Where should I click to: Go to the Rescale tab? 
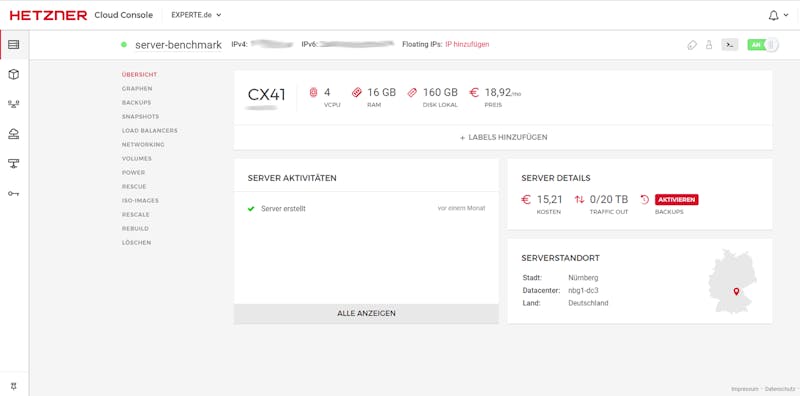135,215
